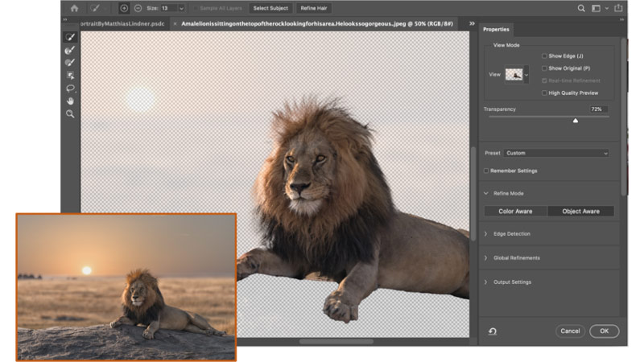Select the Refine Edge Brush tool

click(71, 50)
